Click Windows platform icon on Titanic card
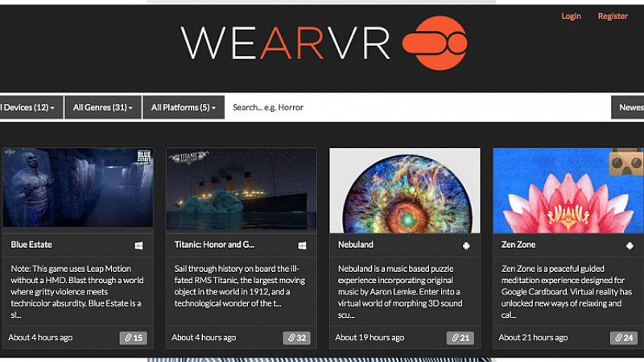This screenshot has width=644, height=362. coord(302,245)
